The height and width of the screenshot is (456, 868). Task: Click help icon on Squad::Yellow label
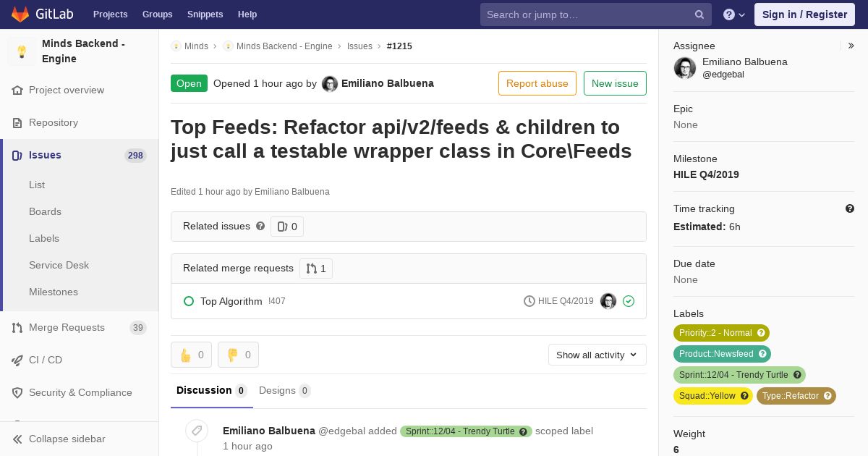tap(744, 396)
